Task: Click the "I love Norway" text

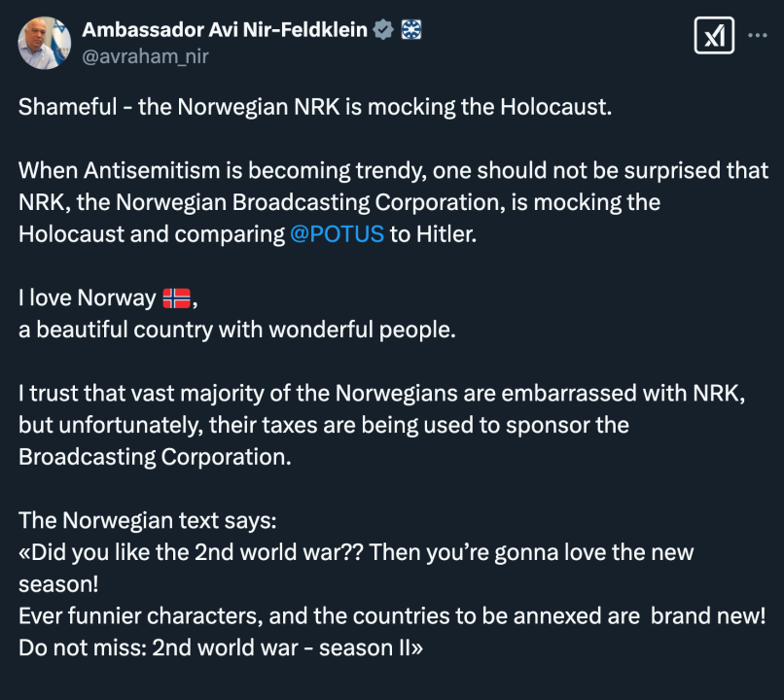Action: (x=88, y=298)
